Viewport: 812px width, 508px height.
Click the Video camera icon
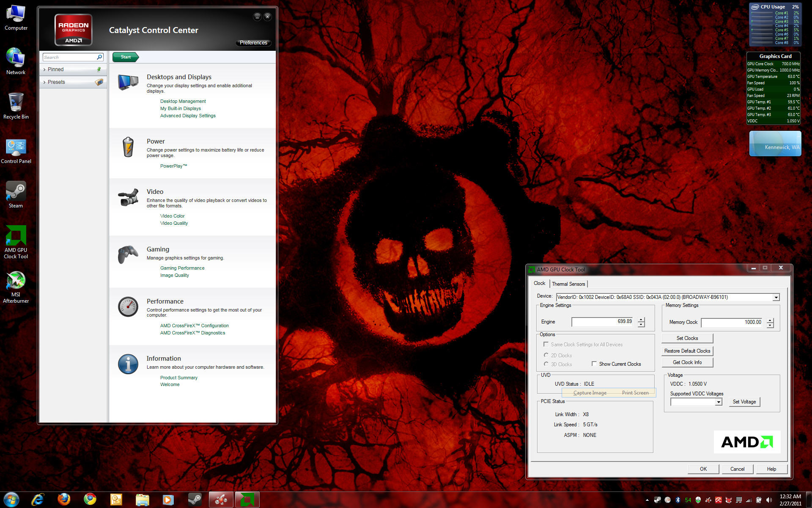(x=128, y=197)
